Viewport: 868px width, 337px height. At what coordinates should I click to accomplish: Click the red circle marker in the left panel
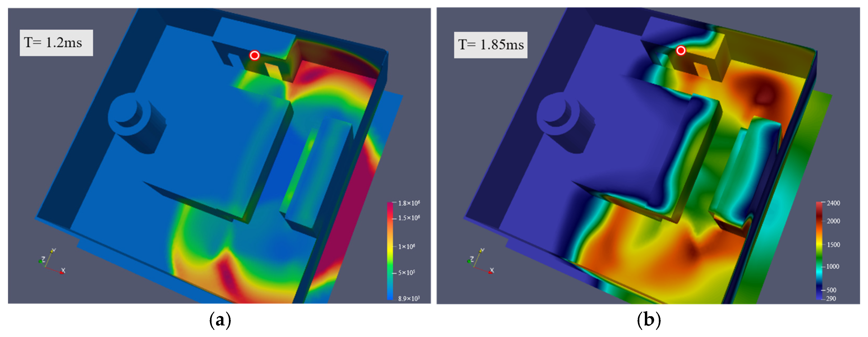[x=254, y=55]
